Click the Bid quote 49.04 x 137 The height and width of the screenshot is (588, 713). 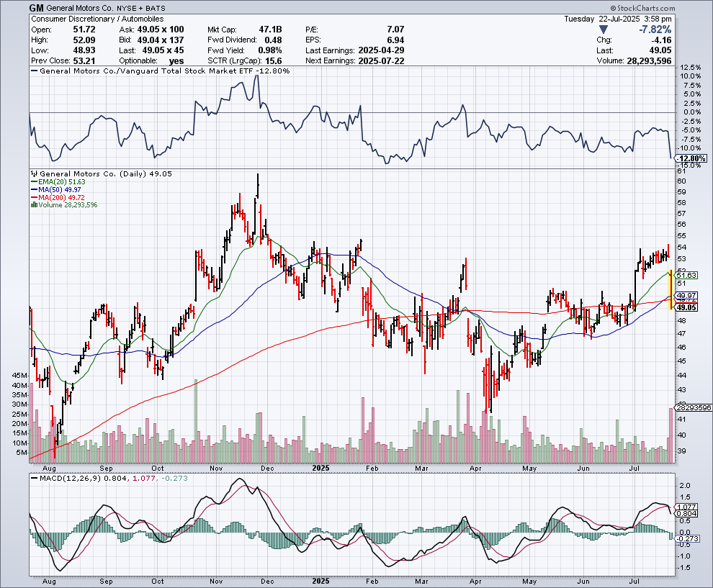pos(161,40)
